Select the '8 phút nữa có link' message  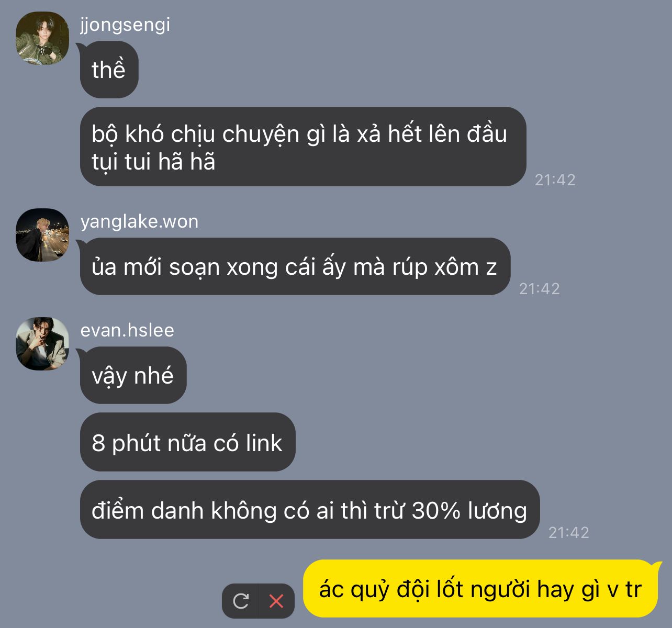[187, 442]
